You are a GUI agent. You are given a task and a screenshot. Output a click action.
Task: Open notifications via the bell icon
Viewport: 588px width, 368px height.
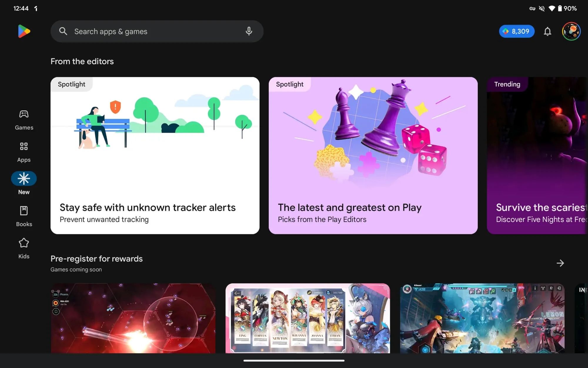(547, 31)
